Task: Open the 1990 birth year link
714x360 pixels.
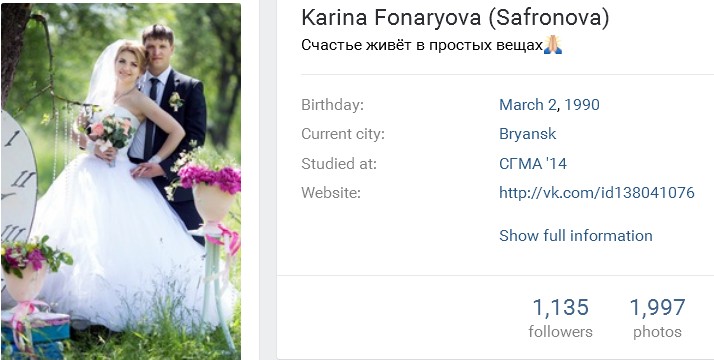Action: pos(581,105)
